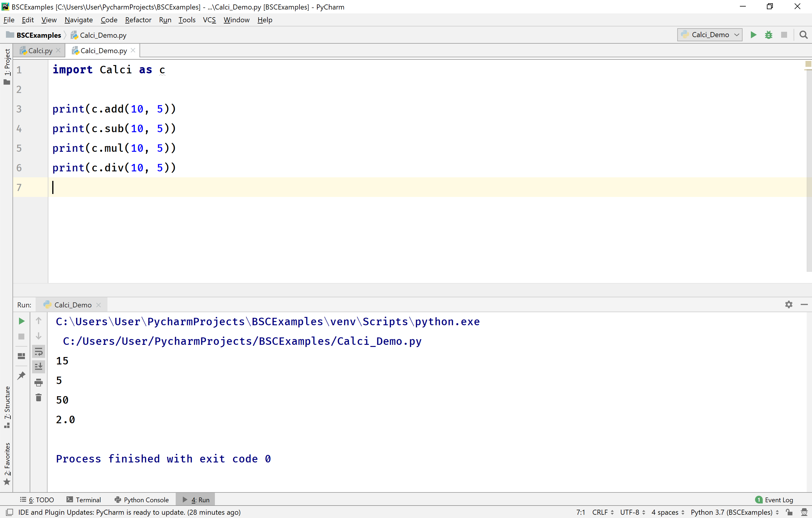Stop the process with the toolbar stop icon
This screenshot has height=518, width=812.
click(784, 35)
